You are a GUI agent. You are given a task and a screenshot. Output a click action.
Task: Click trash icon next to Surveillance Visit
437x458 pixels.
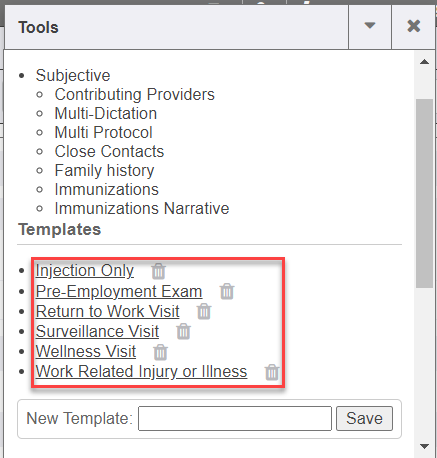tap(183, 331)
